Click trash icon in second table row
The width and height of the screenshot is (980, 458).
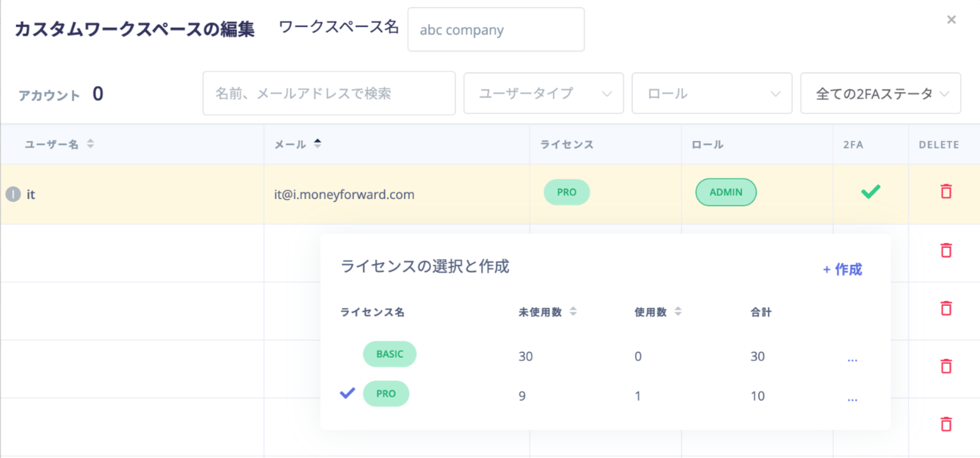pos(946,250)
